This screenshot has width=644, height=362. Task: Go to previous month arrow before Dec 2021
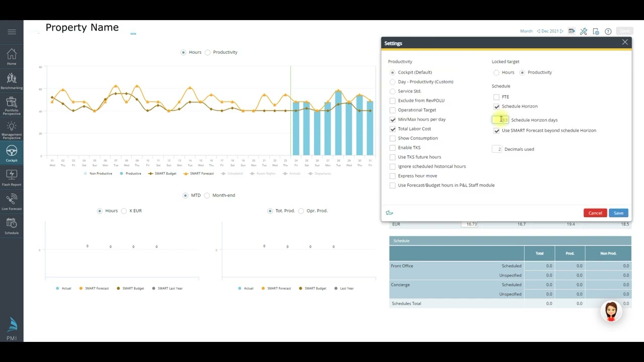click(538, 31)
